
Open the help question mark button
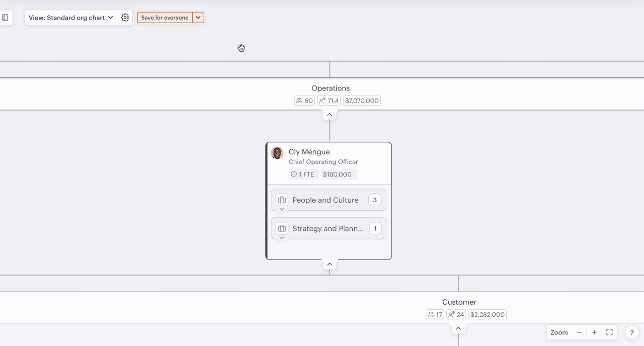632,332
